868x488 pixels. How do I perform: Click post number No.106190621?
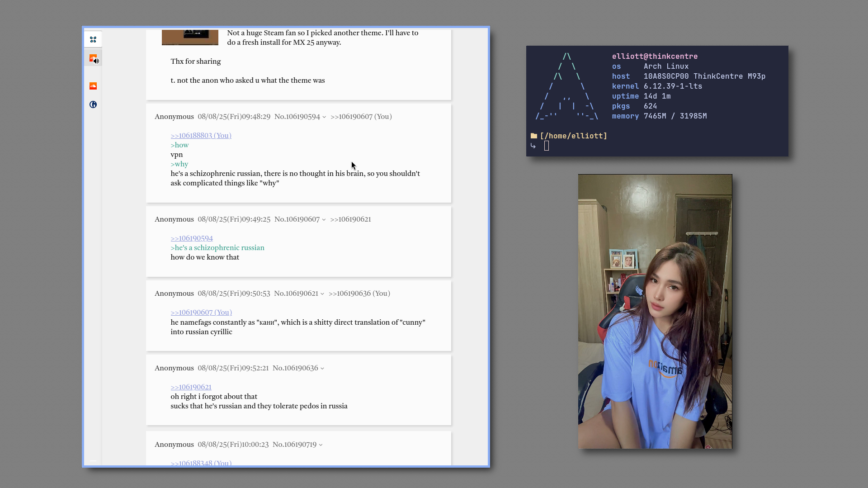click(x=296, y=294)
